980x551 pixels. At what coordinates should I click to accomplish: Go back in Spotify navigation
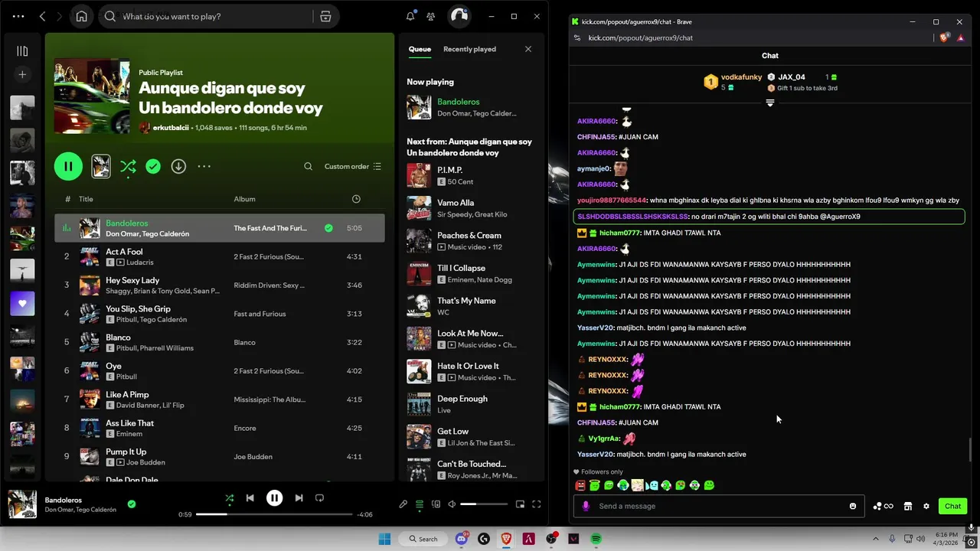coord(43,16)
